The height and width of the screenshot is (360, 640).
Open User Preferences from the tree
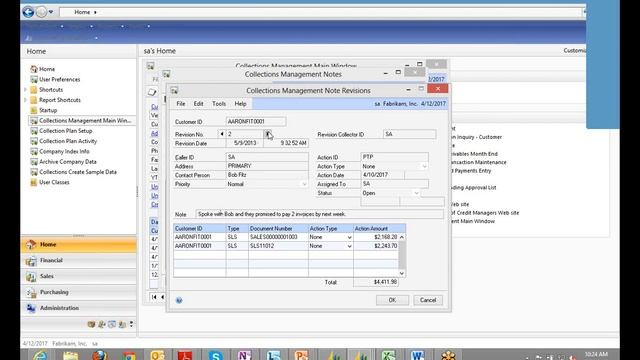click(x=60, y=79)
